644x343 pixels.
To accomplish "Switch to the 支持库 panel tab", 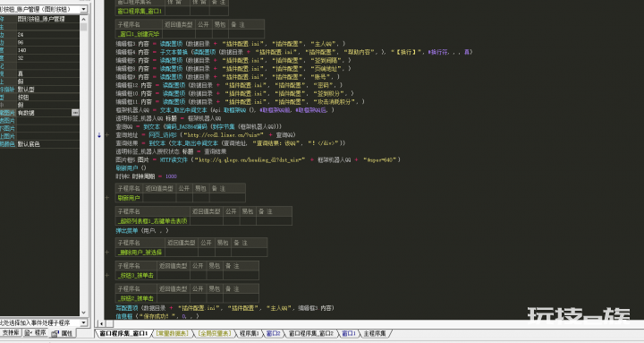I will pos(11,333).
